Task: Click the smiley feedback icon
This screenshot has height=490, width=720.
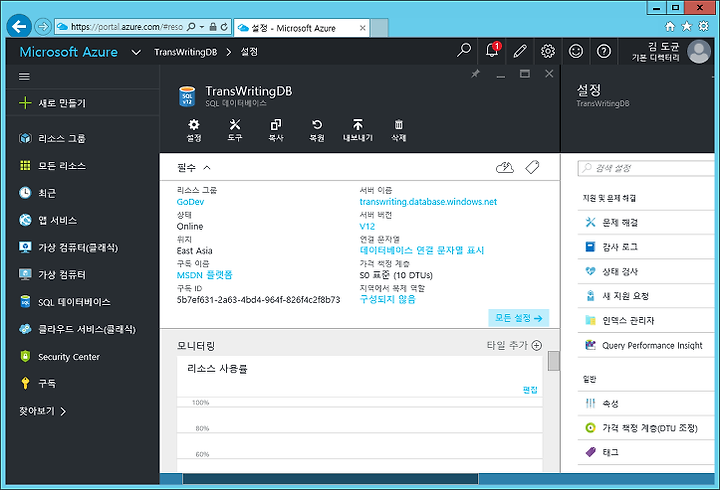Action: pos(576,51)
